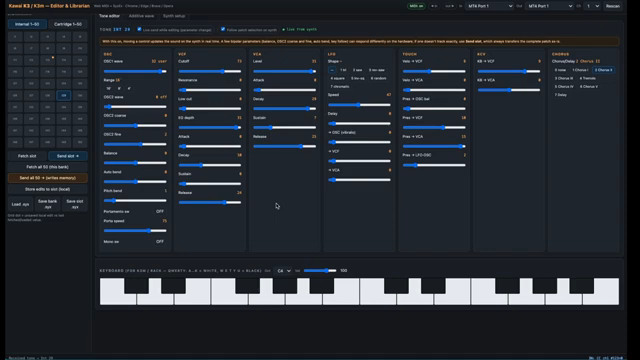640x360 pixels.
Task: Open the Synth setup tab
Action: pyautogui.click(x=174, y=16)
